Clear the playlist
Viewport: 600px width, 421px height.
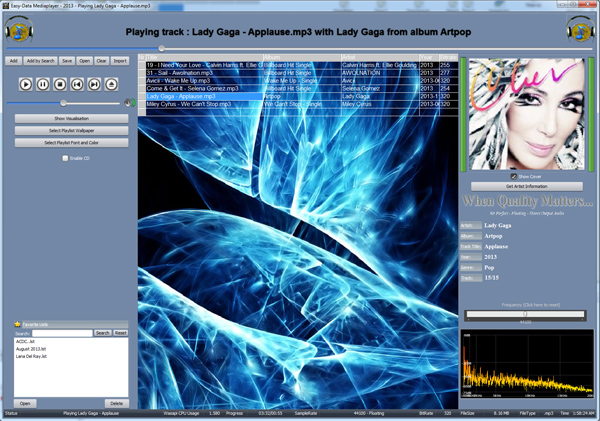(x=101, y=61)
